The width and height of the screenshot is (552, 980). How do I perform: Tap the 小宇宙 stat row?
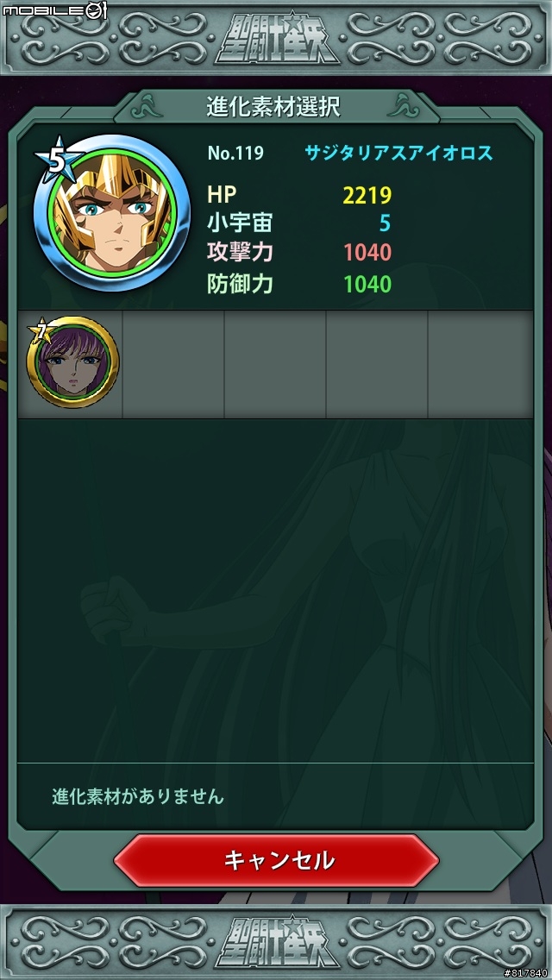299,223
